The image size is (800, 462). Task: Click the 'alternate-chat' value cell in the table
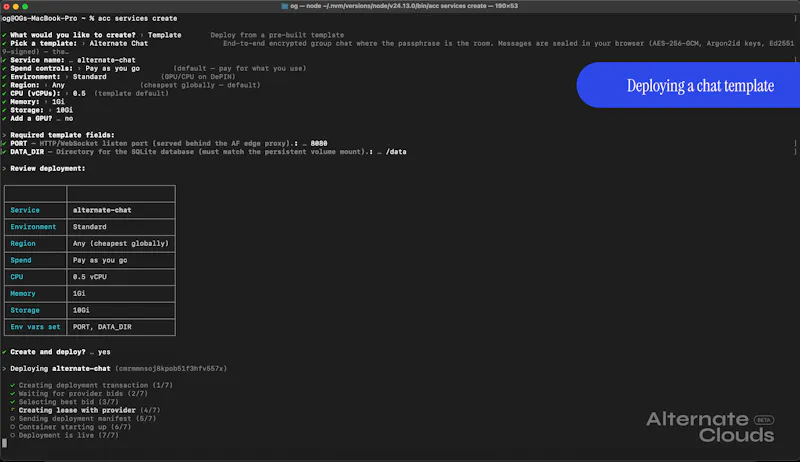pyautogui.click(x=121, y=210)
